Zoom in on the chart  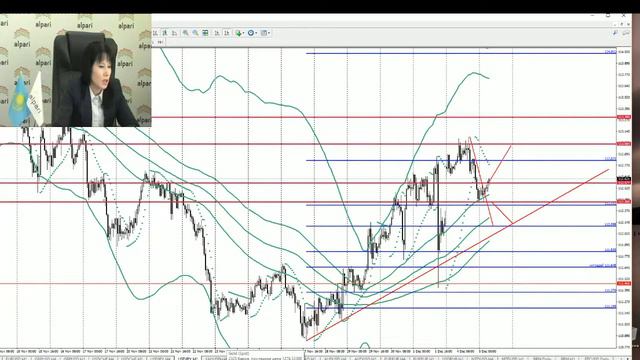click(x=186, y=33)
